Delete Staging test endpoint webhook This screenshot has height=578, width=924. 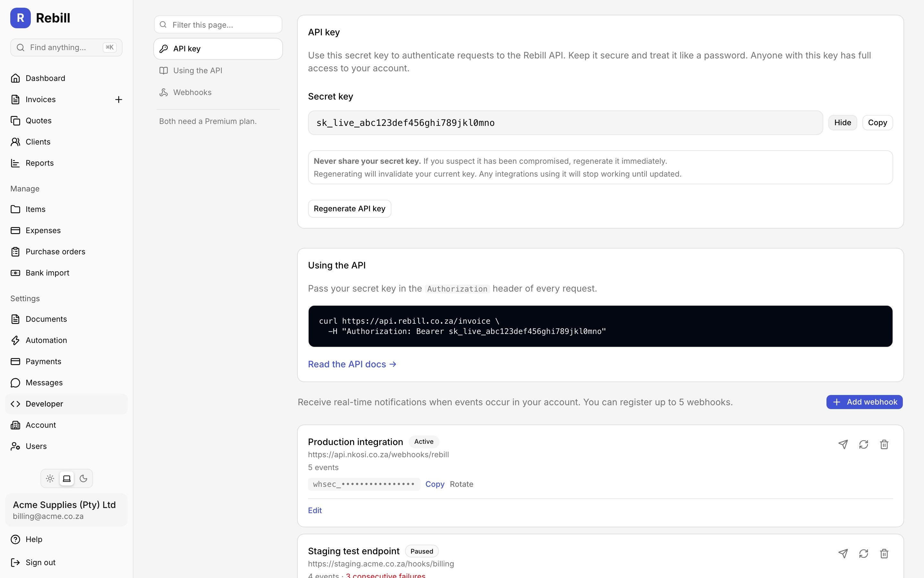pos(884,554)
